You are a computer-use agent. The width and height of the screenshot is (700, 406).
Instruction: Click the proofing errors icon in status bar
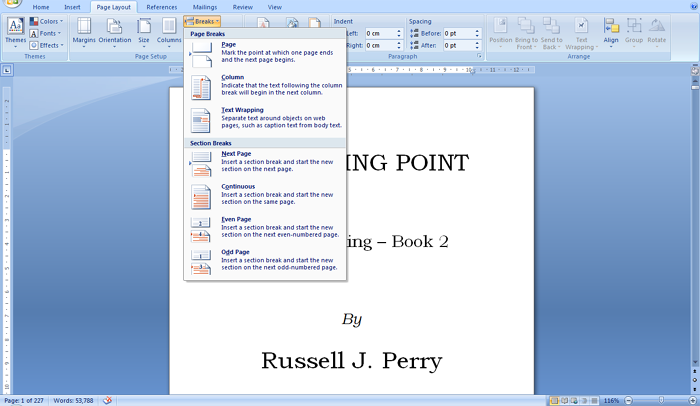[x=107, y=400]
